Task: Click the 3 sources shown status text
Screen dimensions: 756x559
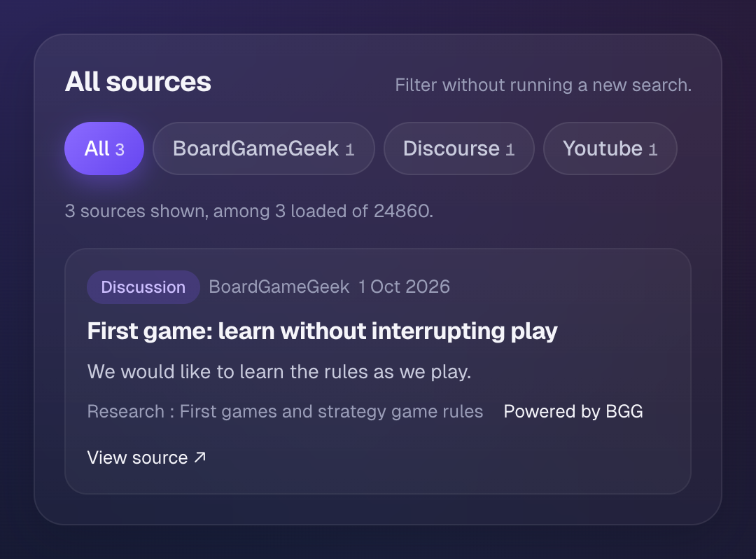Action: pos(249,212)
